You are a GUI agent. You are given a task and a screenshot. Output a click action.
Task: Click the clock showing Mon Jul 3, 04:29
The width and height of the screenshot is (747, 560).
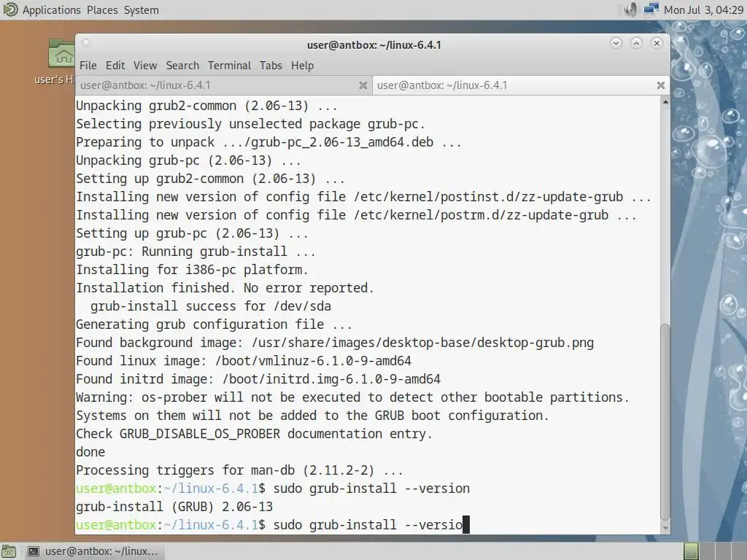point(703,10)
